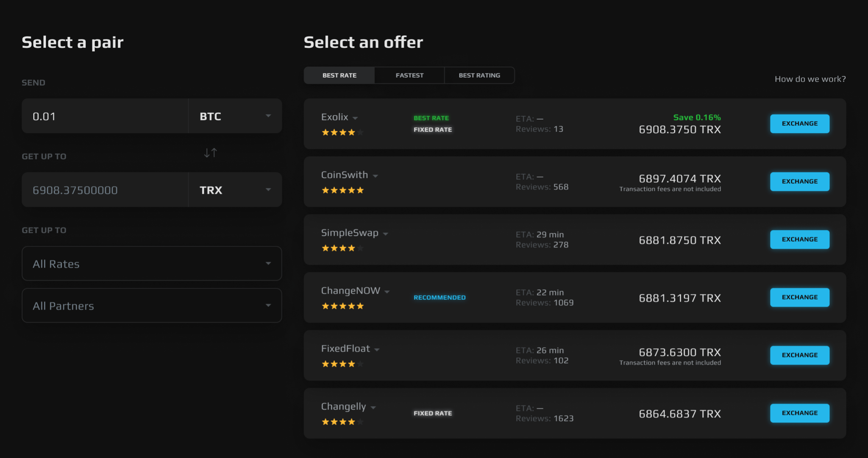This screenshot has width=868, height=458.
Task: Switch to the Fastest tab
Action: (x=409, y=75)
